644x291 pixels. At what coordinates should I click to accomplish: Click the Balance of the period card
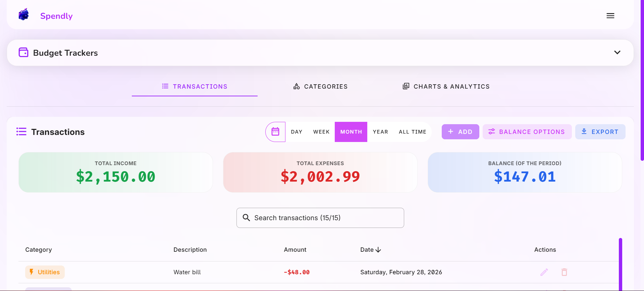pyautogui.click(x=525, y=172)
